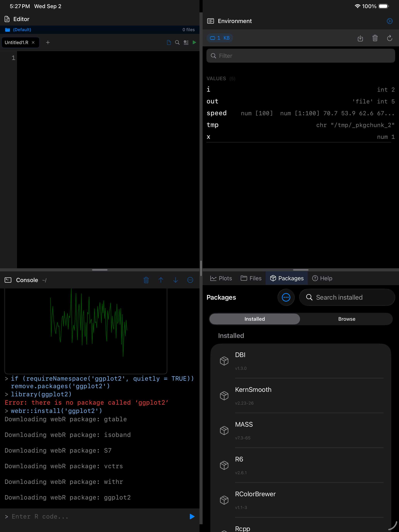This screenshot has height=532, width=399.
Task: Open the Help tab
Action: point(322,278)
